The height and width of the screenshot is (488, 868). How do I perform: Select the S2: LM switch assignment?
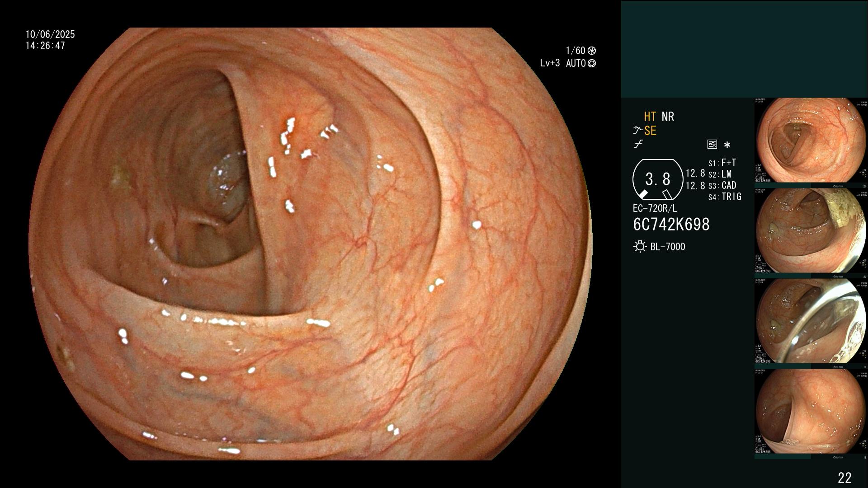pos(720,174)
